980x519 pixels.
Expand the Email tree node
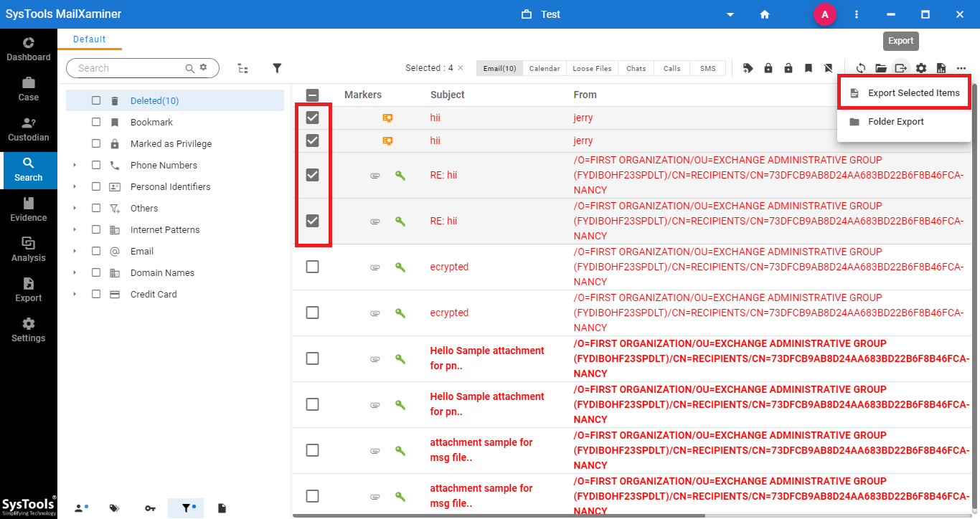(75, 251)
